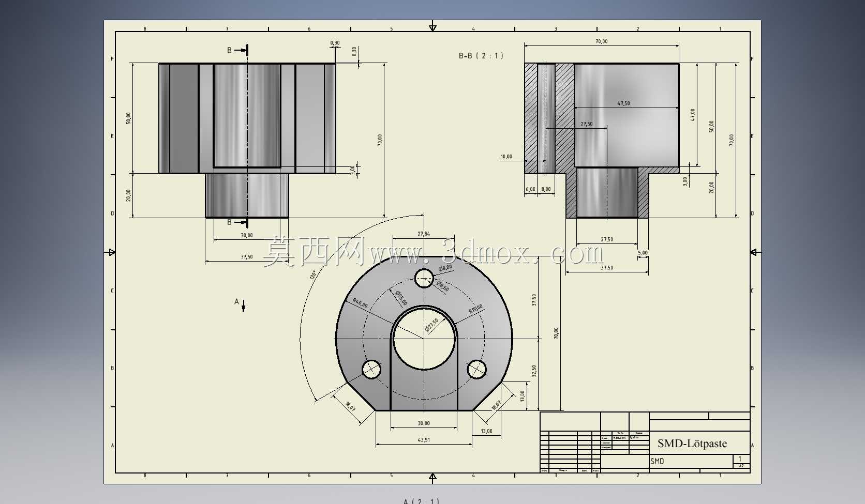Click the horizontal 13,00 dimension below the chamfer
Viewport: 865px width, 504px height.
click(487, 431)
